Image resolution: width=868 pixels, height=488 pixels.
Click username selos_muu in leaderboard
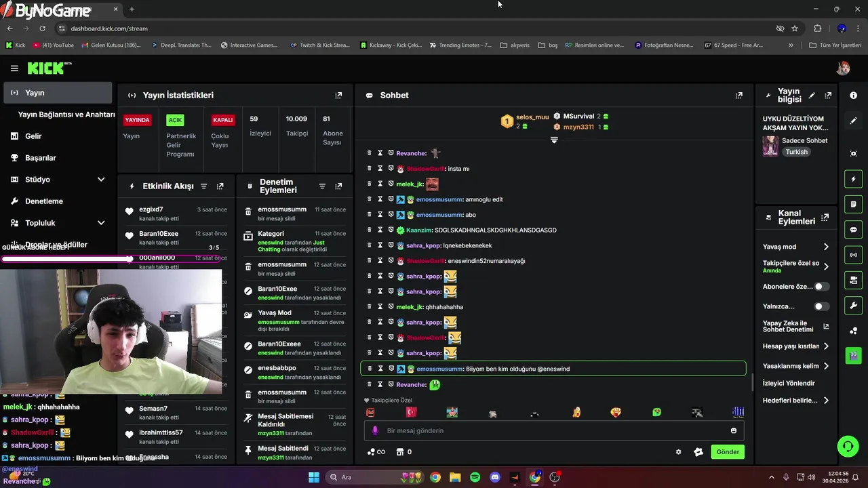(x=532, y=117)
